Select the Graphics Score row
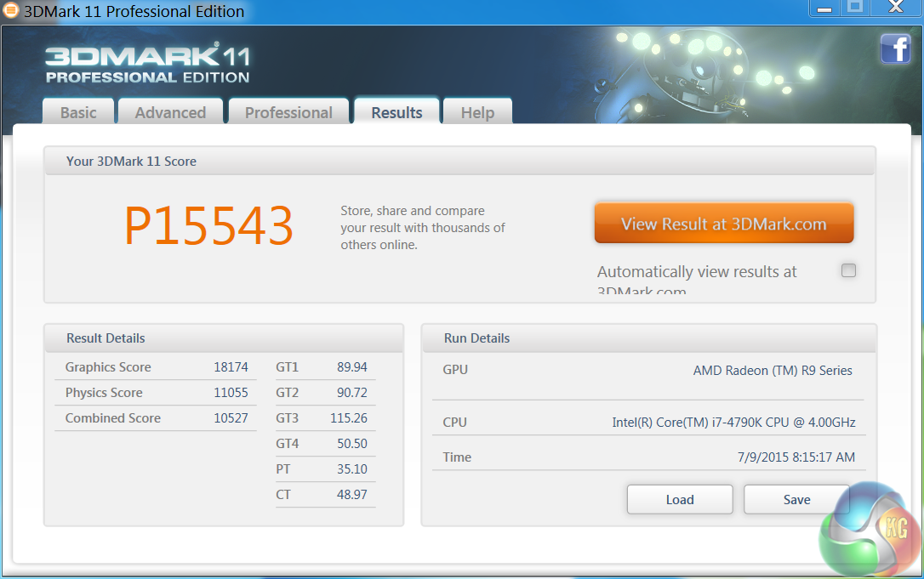The height and width of the screenshot is (579, 924). [157, 367]
